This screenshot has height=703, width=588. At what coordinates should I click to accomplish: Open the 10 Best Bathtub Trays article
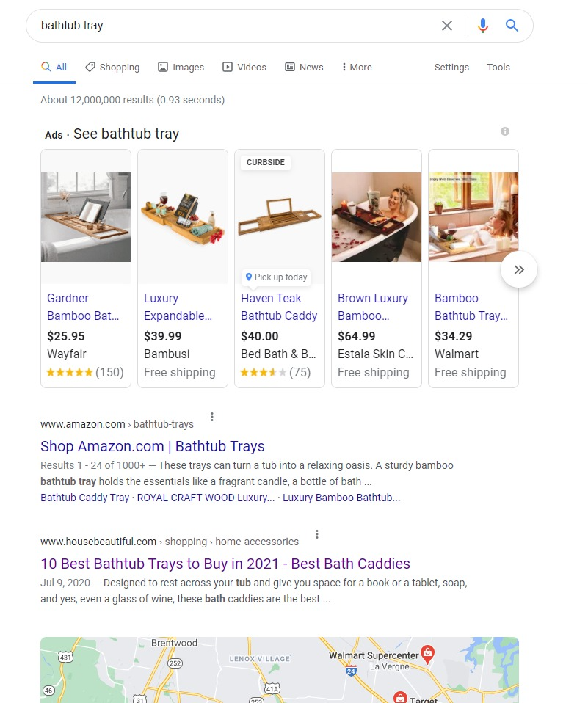225,564
